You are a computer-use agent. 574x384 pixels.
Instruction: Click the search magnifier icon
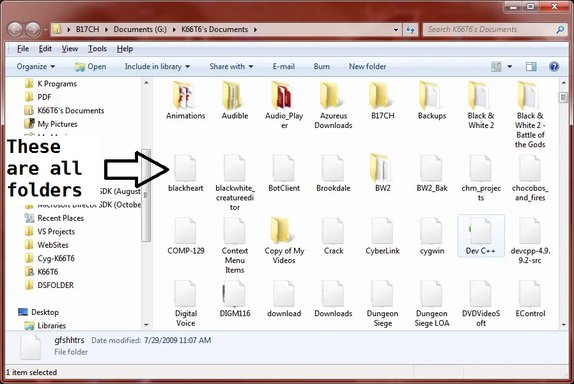click(560, 29)
